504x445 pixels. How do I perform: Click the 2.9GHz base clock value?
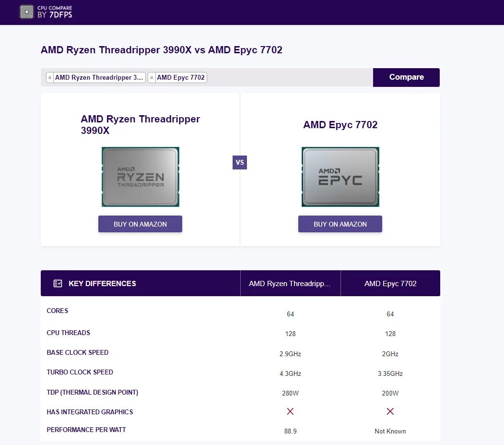(290, 354)
